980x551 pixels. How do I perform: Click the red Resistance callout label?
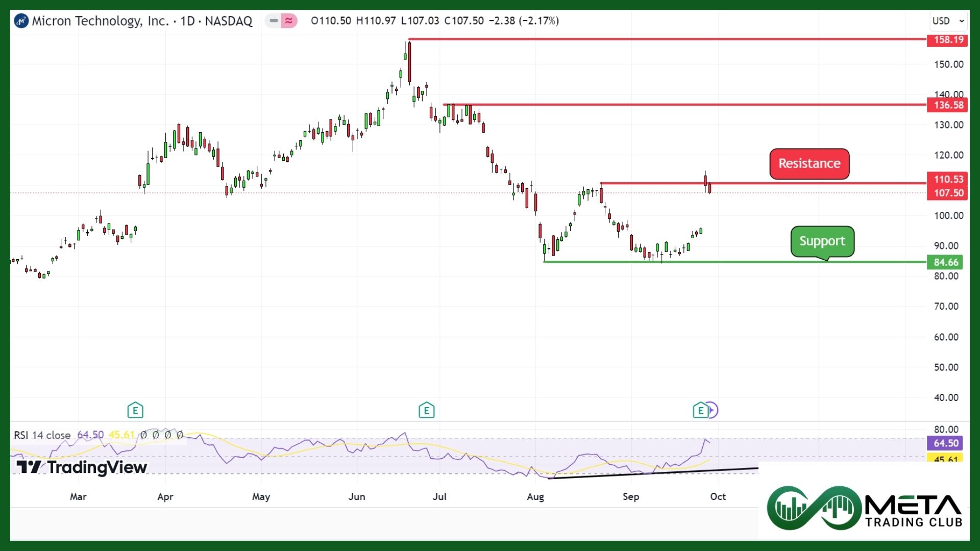point(810,164)
